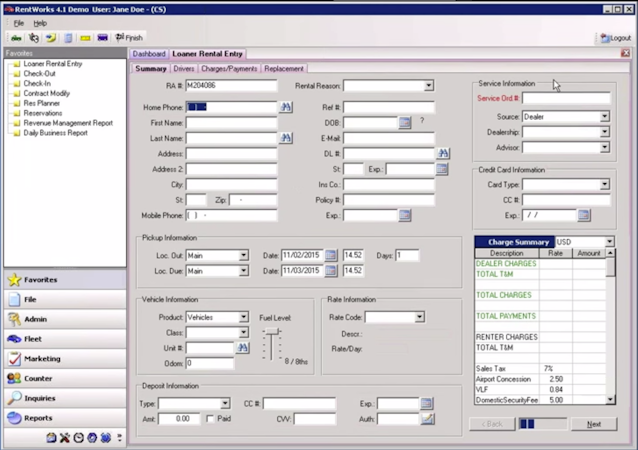
Task: Expand the USD currency dropdown
Action: click(x=610, y=242)
